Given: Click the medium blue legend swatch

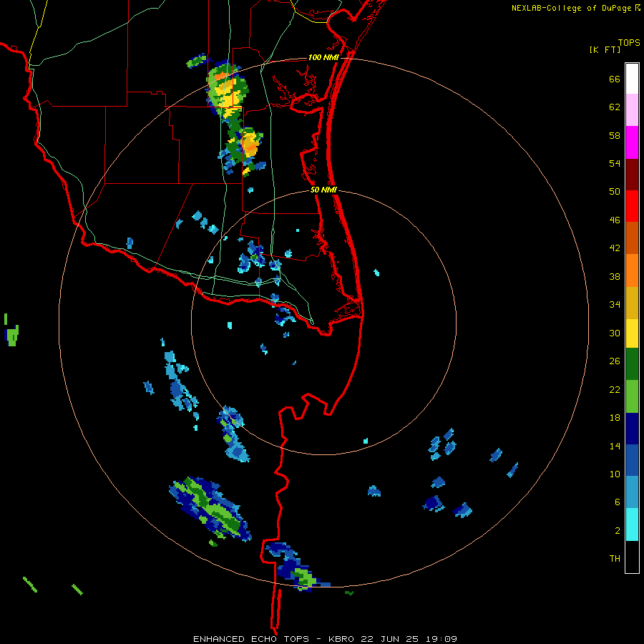Looking at the screenshot, I should [632, 460].
